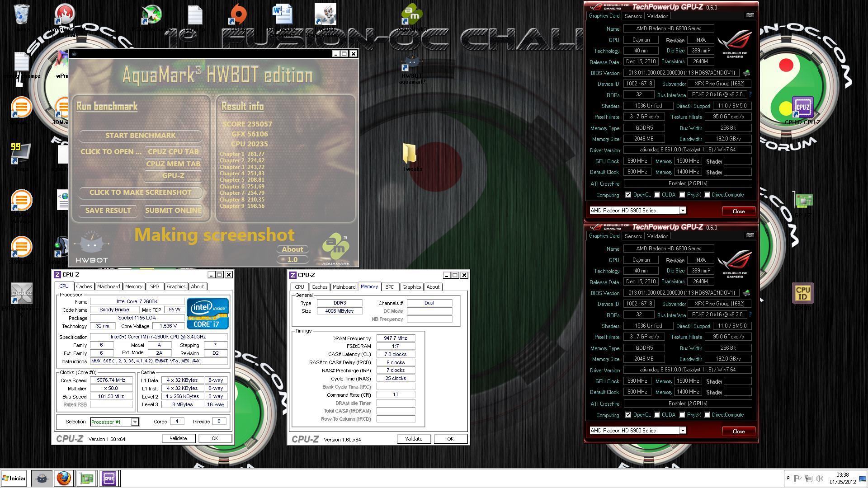Viewport: 868px width, 488px height.
Task: Toggle CUDA checkbox in top GPU-Z window
Action: point(656,195)
